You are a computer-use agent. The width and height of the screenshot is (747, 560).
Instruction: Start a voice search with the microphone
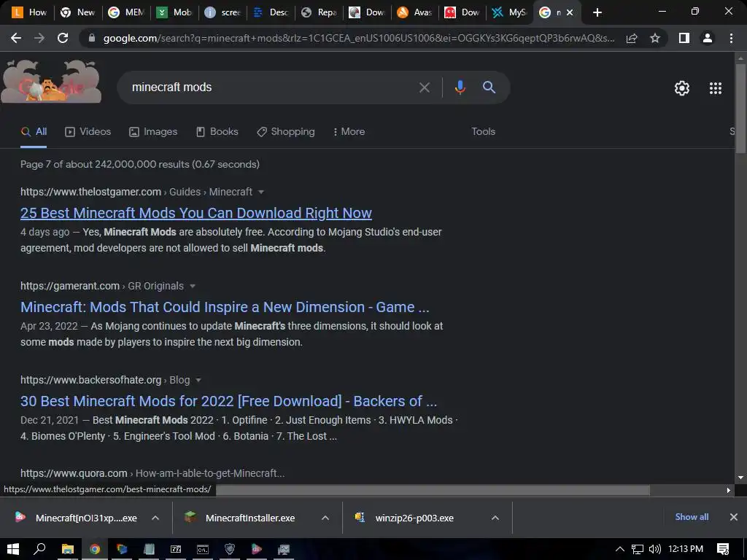click(460, 87)
